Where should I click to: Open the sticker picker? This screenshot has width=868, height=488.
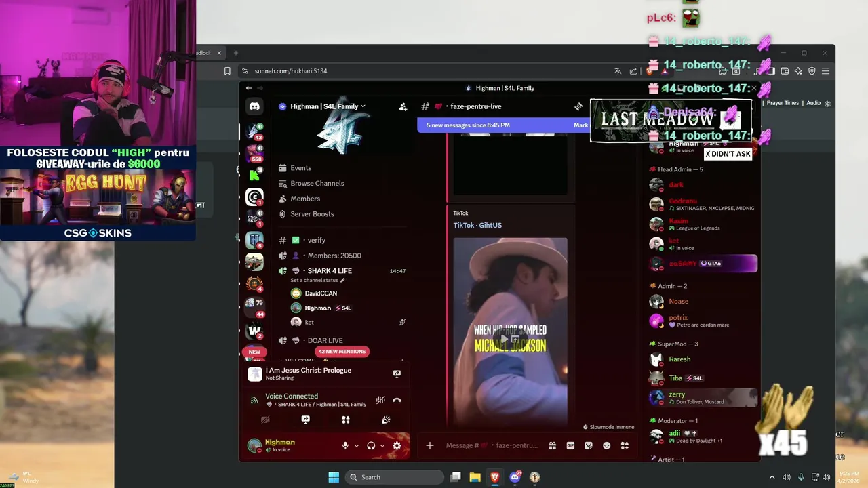pyautogui.click(x=589, y=445)
